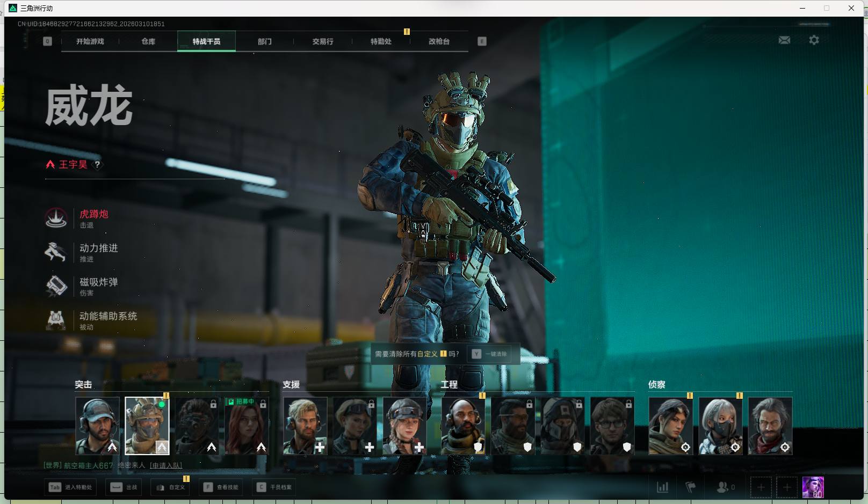Select the locked bearded Engineer with glasses

point(513,426)
